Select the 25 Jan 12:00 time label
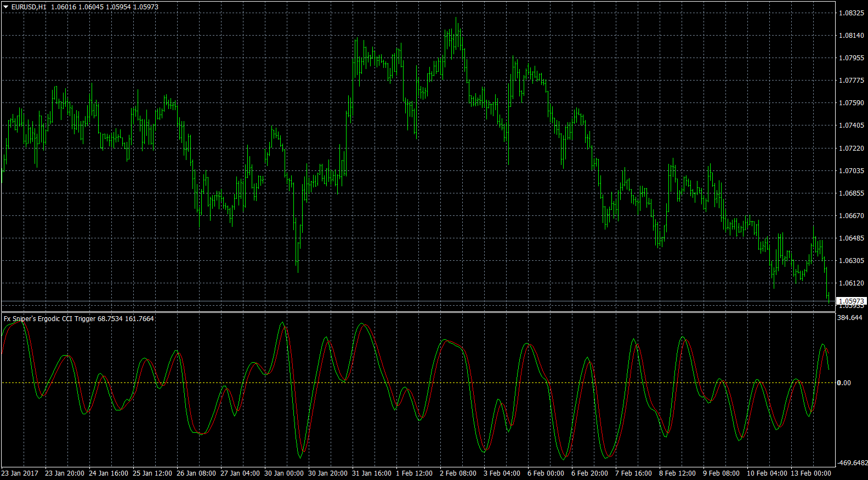 [x=152, y=473]
